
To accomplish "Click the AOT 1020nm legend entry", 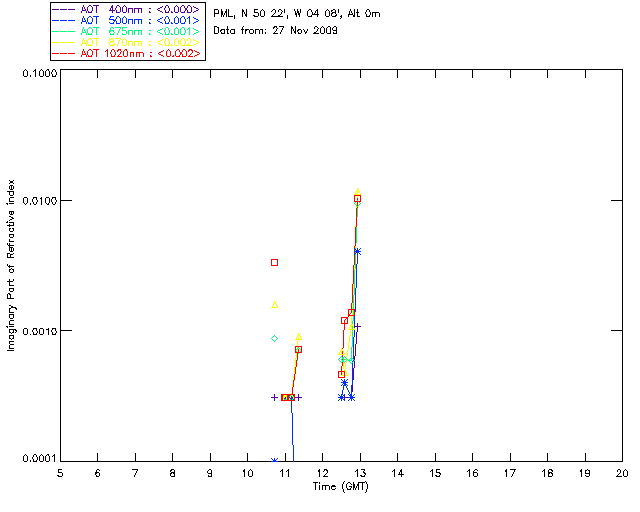I will pyautogui.click(x=127, y=53).
